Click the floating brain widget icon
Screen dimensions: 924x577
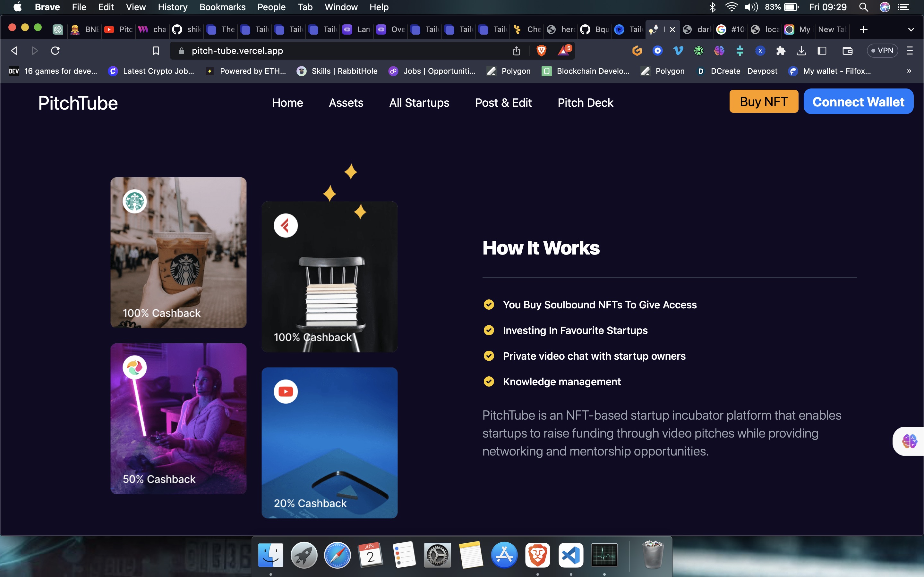[x=909, y=441]
